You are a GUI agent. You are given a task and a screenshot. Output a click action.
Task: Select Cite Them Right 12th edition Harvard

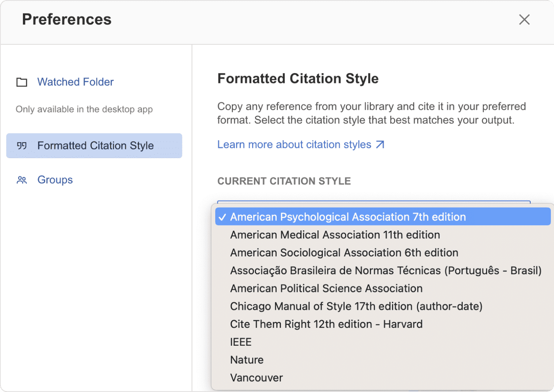click(326, 324)
